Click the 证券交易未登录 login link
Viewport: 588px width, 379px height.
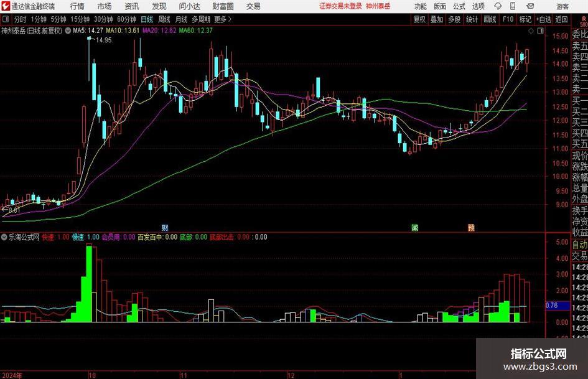(x=340, y=6)
